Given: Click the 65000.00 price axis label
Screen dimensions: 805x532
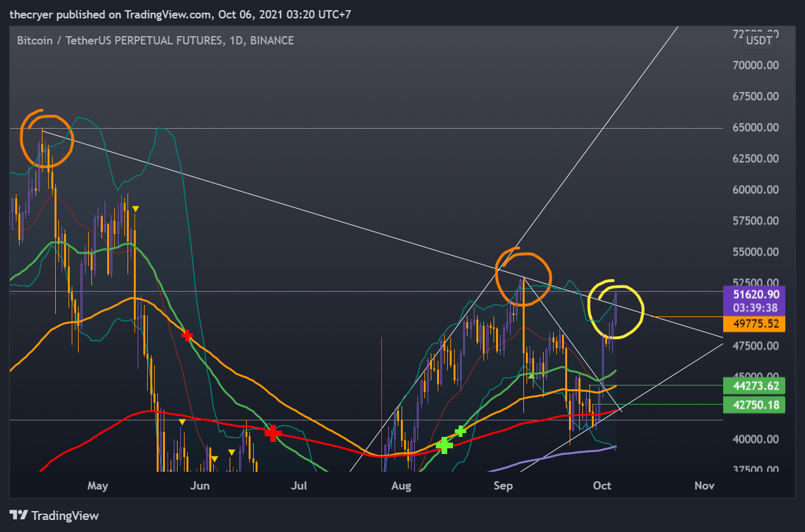Looking at the screenshot, I should pyautogui.click(x=755, y=127).
